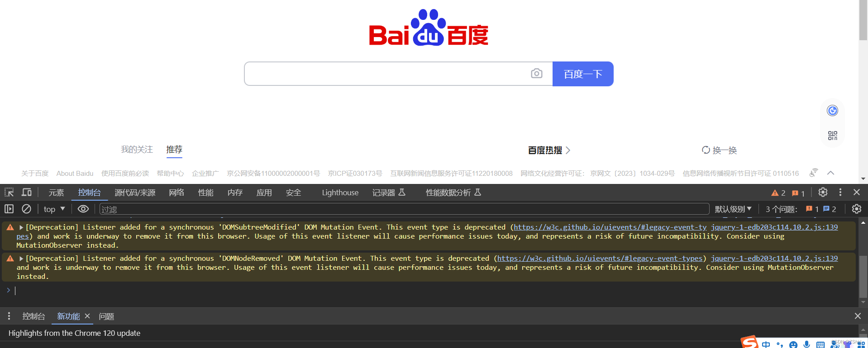Open jquery source link in DOMSubtreeModified warning

pyautogui.click(x=774, y=227)
